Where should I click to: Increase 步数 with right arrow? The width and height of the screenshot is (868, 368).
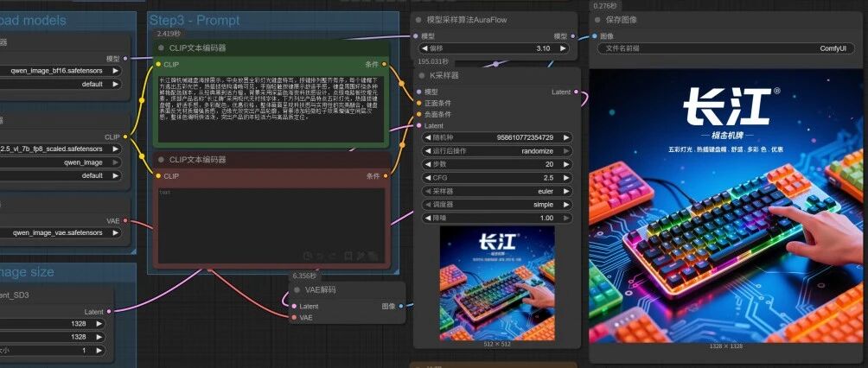point(565,164)
